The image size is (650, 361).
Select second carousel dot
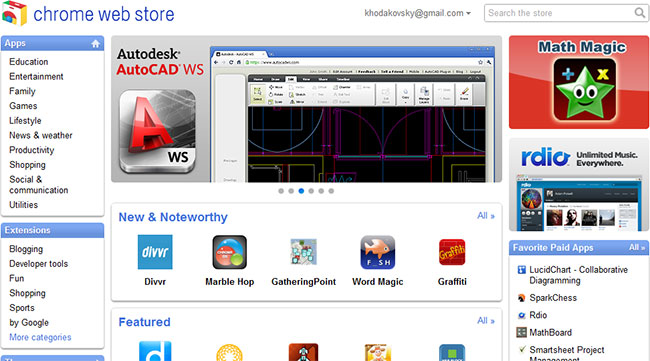(x=291, y=191)
